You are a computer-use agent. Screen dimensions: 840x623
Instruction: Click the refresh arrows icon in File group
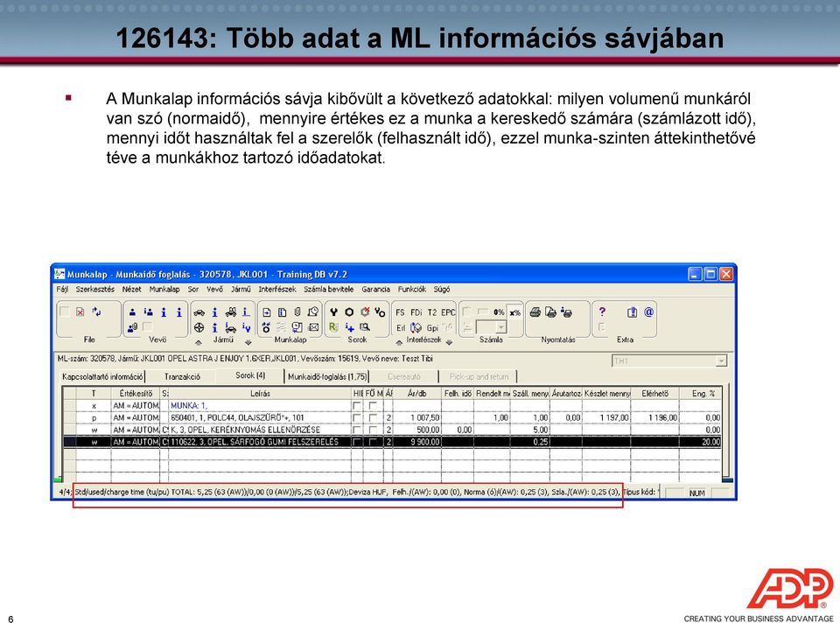tap(96, 312)
